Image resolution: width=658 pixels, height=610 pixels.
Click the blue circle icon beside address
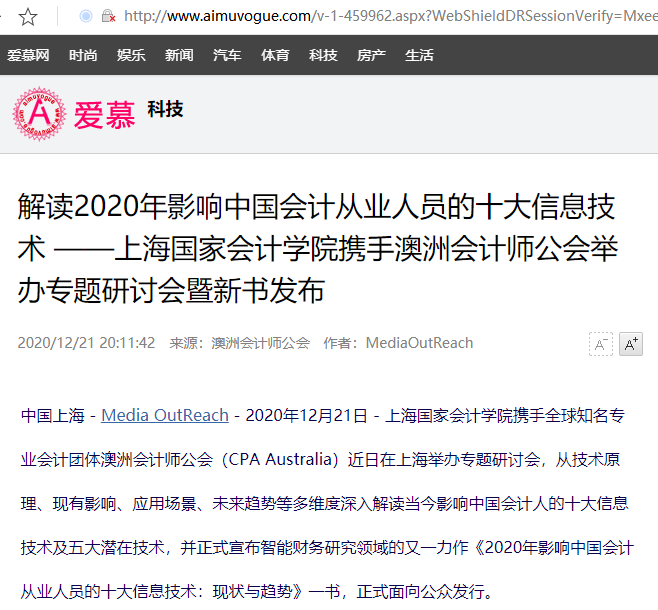[86, 16]
